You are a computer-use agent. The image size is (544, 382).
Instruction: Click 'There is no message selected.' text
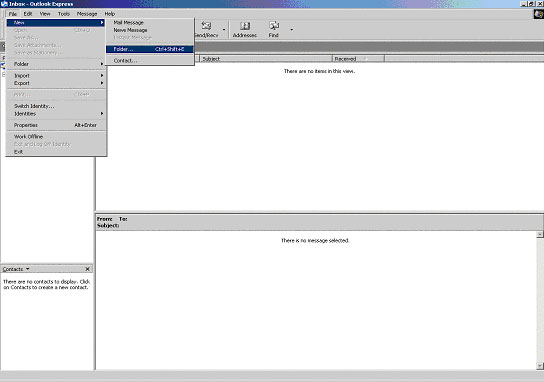click(x=315, y=240)
